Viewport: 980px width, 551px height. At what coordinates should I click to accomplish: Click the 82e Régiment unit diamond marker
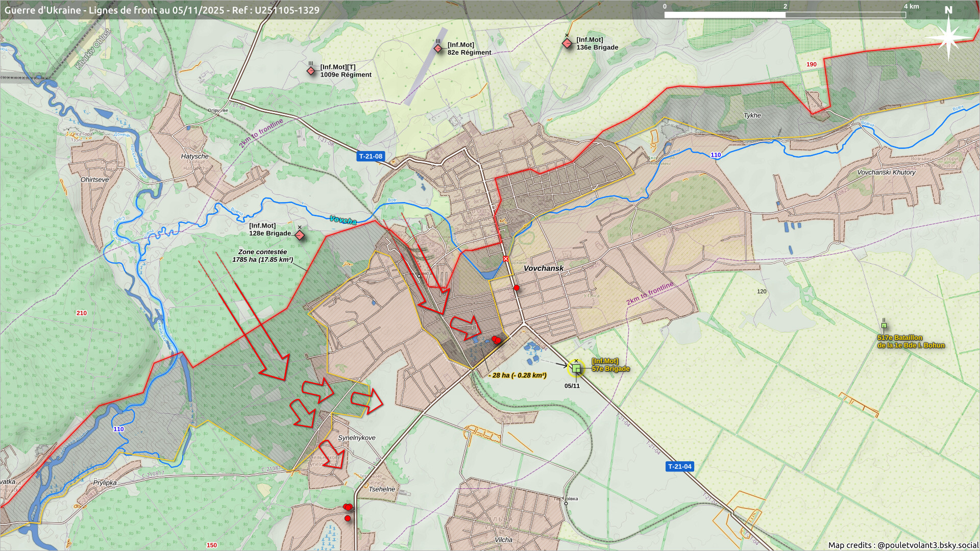click(x=438, y=48)
